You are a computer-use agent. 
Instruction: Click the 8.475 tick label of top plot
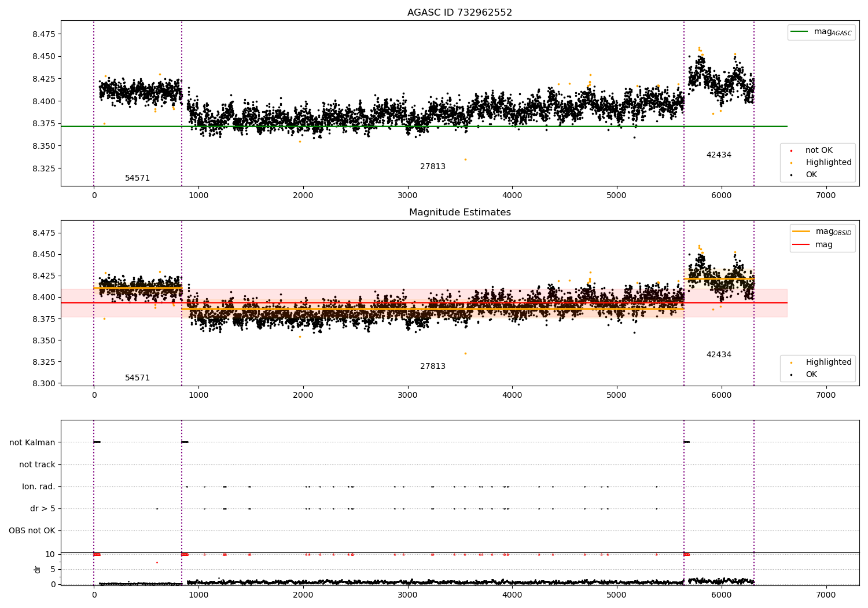[44, 34]
